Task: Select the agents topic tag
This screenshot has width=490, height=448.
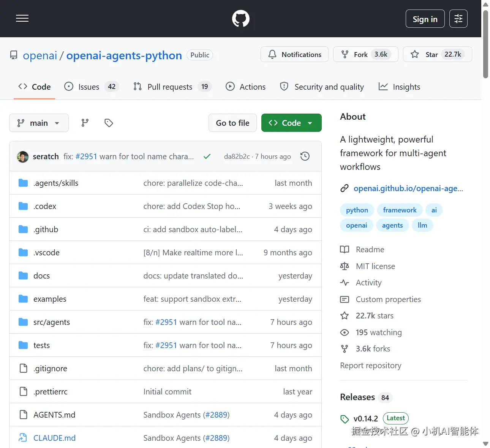Action: coord(392,225)
